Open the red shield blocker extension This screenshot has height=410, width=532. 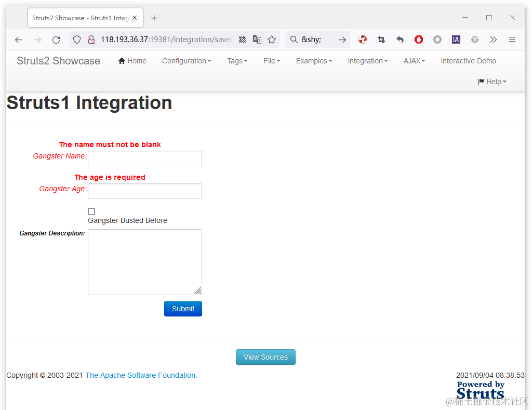[419, 39]
